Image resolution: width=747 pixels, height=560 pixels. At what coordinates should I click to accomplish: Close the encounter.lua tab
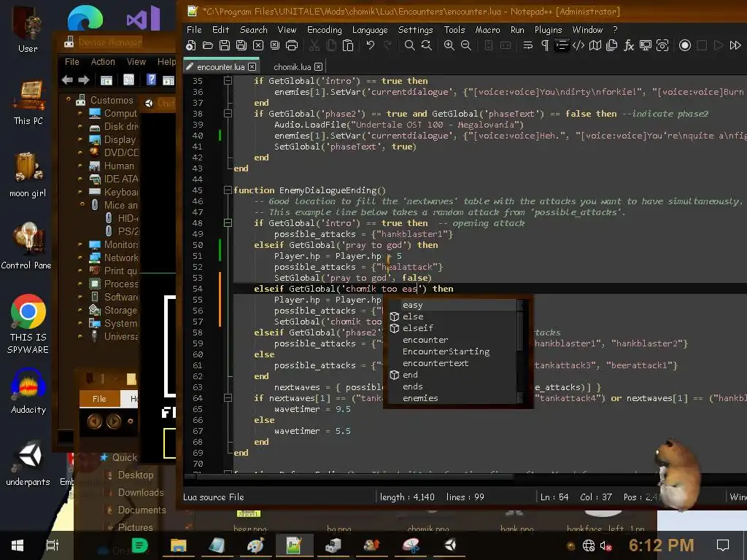click(252, 66)
